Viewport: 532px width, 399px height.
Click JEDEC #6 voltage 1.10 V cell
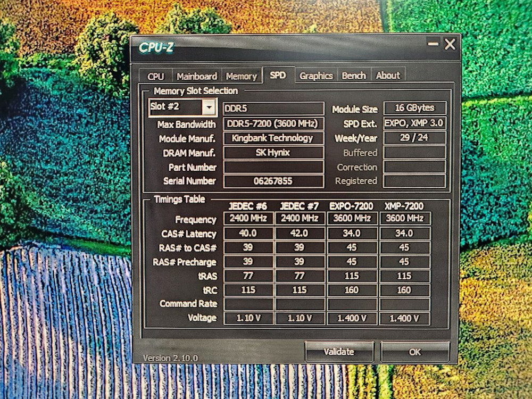[x=248, y=318]
